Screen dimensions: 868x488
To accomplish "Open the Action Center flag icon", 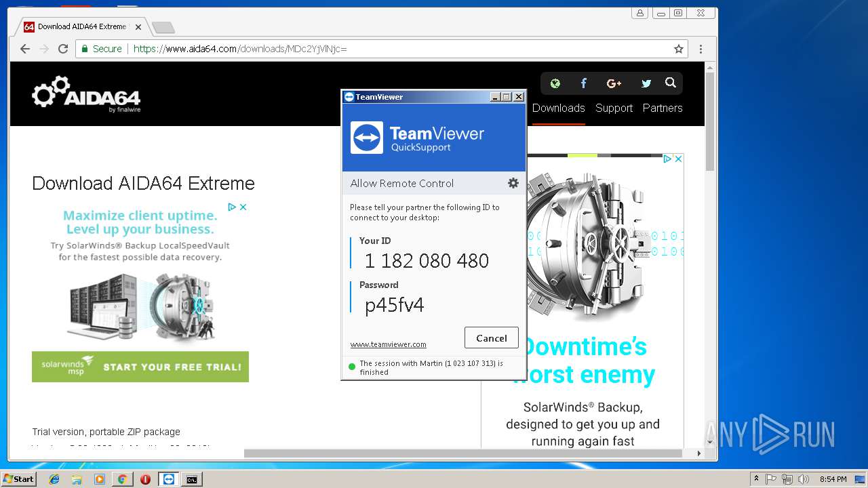I will pyautogui.click(x=771, y=479).
